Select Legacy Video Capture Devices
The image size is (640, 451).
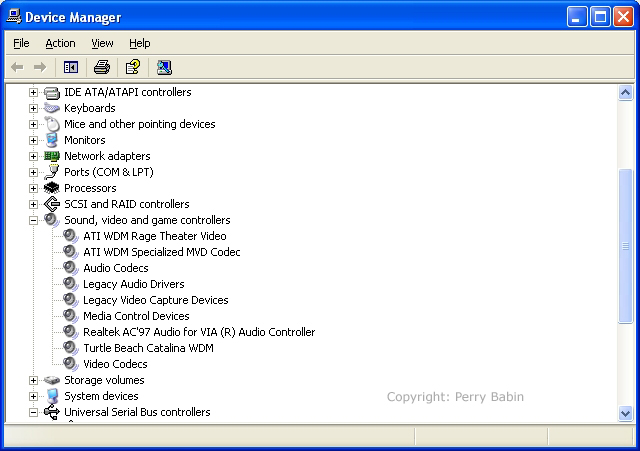point(156,300)
